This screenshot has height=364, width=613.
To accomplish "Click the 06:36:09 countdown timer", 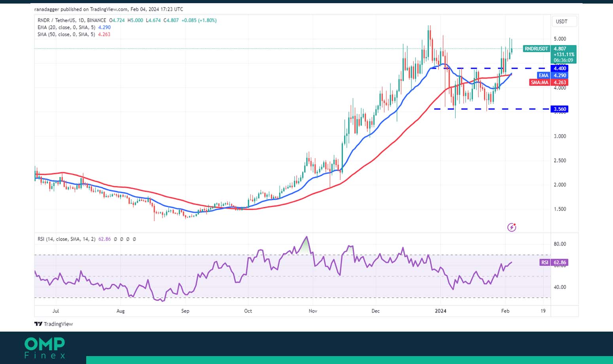I will coord(564,60).
